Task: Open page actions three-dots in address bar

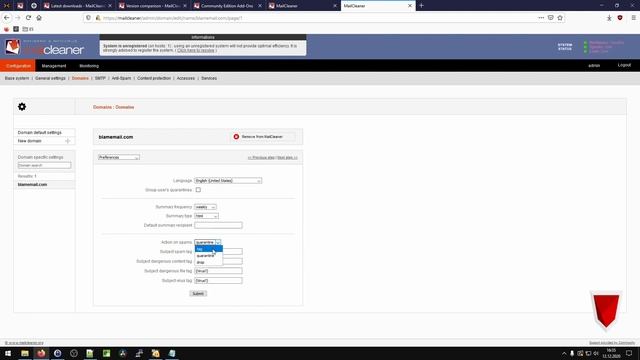Action: pos(541,18)
